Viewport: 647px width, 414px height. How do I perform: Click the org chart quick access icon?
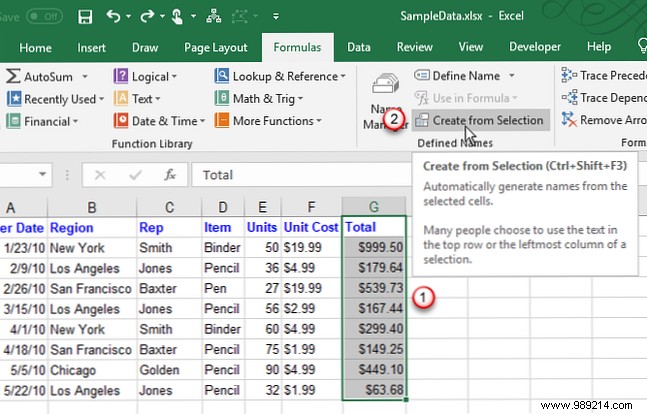click(213, 17)
